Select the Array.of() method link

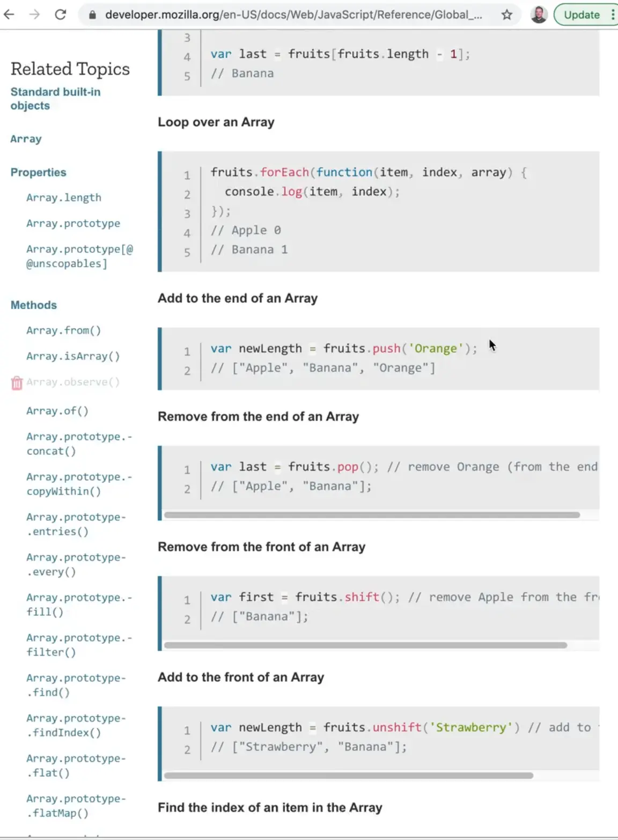tap(57, 411)
